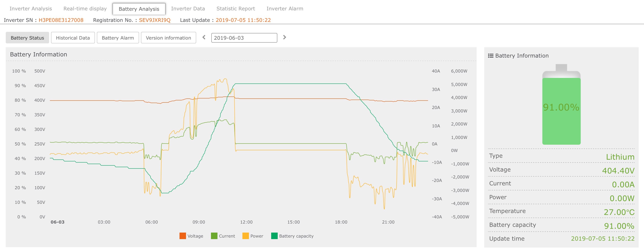
Task: Switch to Inverter Analysis tab
Action: pyautogui.click(x=31, y=9)
